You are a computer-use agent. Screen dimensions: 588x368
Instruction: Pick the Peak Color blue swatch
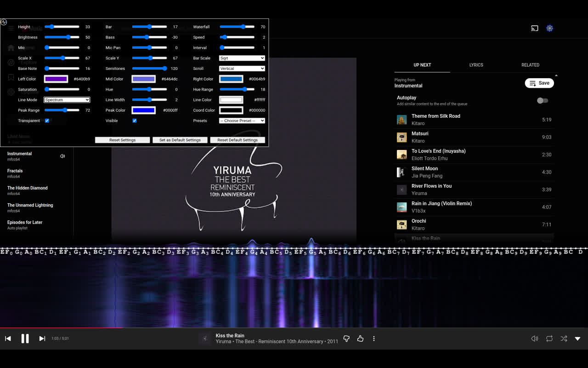pyautogui.click(x=144, y=110)
